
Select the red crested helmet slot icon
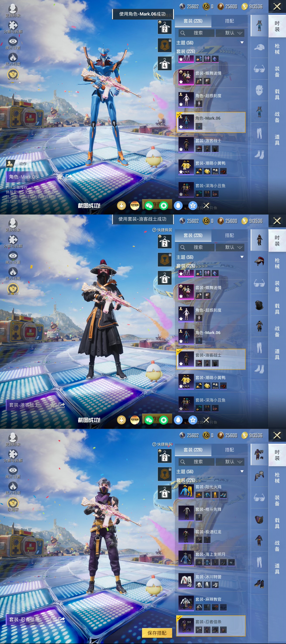[x=259, y=261]
